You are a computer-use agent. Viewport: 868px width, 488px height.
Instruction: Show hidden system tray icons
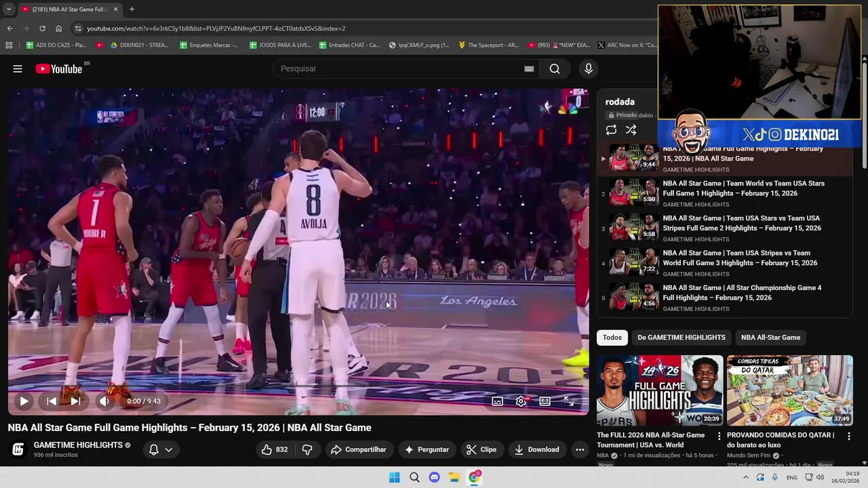[x=745, y=477]
